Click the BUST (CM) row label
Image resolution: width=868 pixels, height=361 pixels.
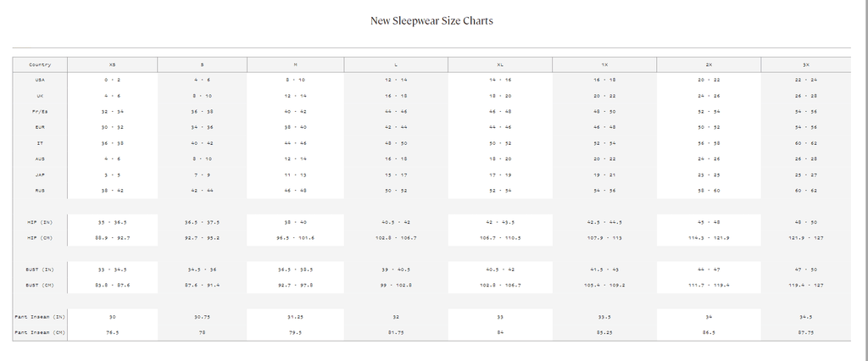pyautogui.click(x=40, y=285)
